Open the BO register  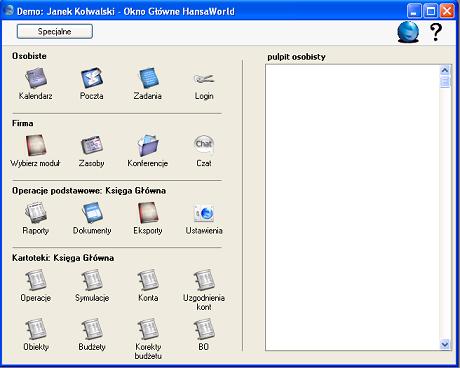[204, 329]
